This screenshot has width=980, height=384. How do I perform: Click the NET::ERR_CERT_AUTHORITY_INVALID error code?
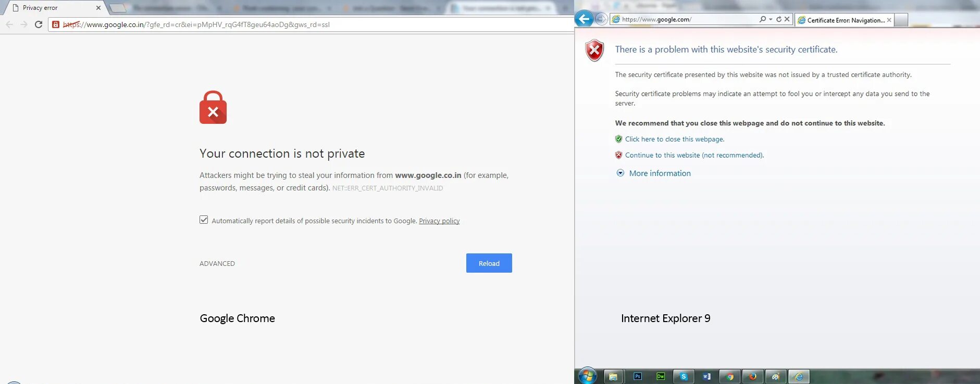(x=388, y=188)
